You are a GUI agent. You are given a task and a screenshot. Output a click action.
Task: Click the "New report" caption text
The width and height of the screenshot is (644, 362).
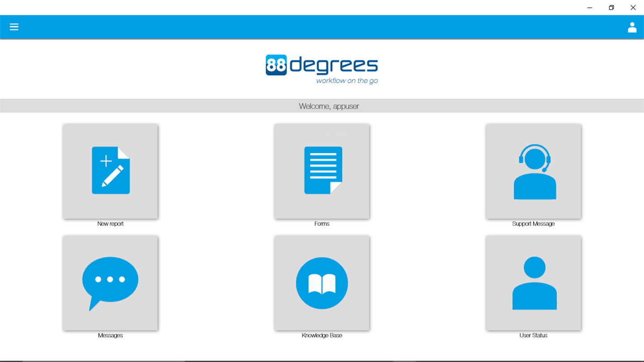tap(110, 224)
